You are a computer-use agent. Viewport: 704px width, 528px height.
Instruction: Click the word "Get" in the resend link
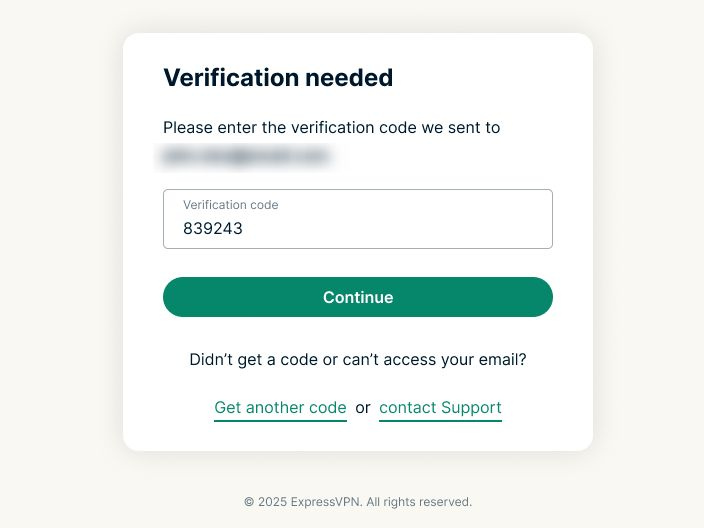pos(228,408)
